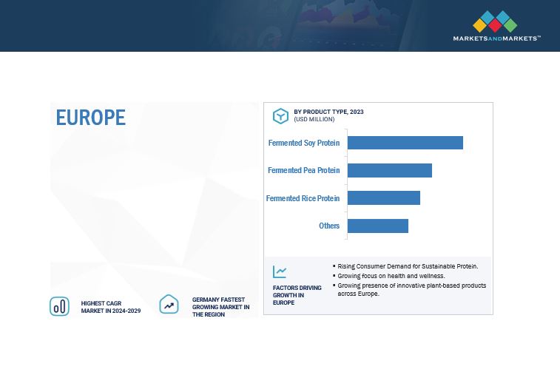
Task: Select the Fermented Pea Protein label
Action: click(303, 171)
